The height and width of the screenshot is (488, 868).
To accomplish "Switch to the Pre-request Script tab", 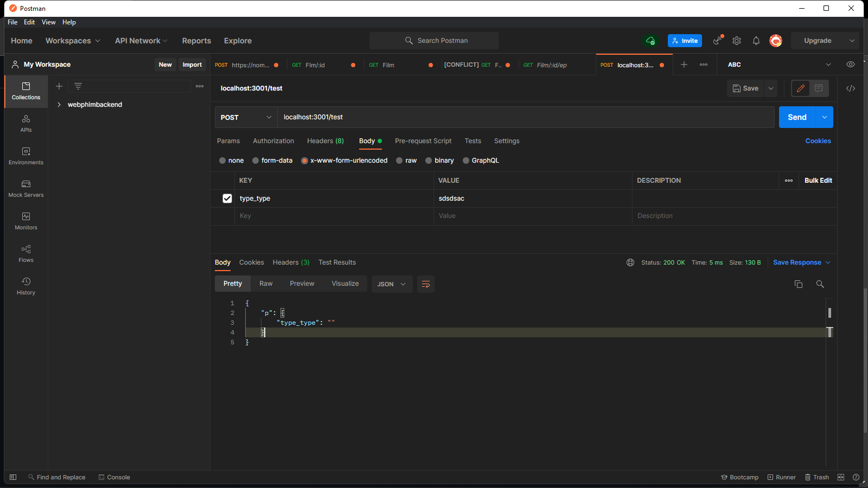I will click(423, 141).
